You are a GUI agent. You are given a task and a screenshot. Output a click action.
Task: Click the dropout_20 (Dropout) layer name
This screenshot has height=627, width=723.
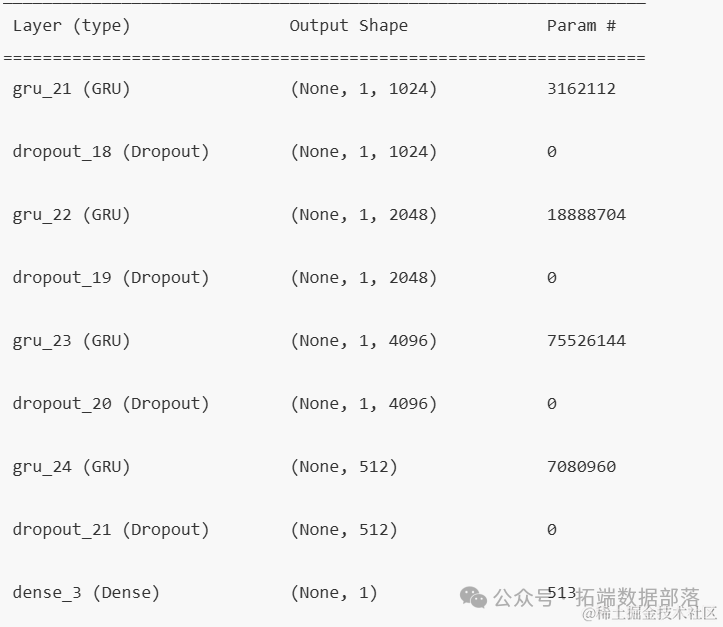tap(111, 404)
